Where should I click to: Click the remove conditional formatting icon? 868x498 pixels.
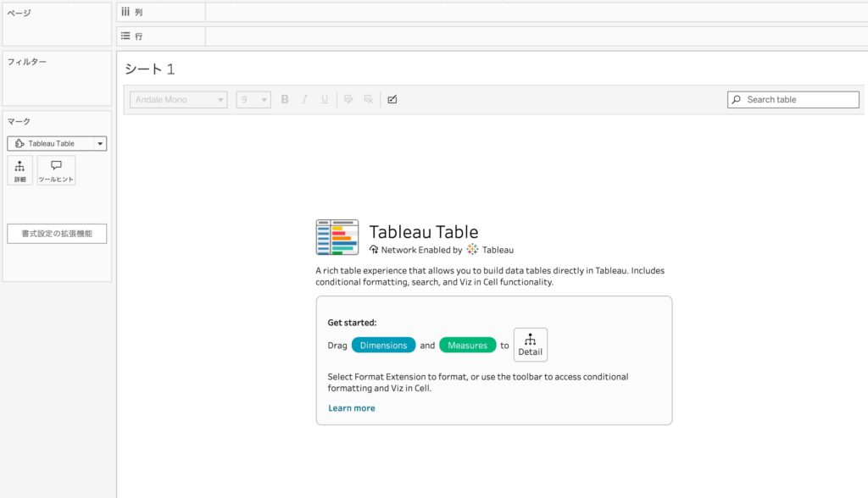click(x=368, y=100)
